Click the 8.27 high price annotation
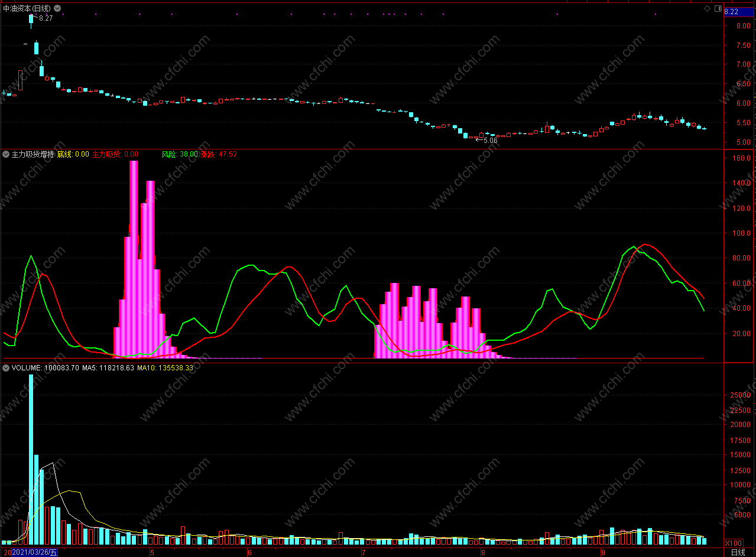The image size is (756, 557). [46, 19]
